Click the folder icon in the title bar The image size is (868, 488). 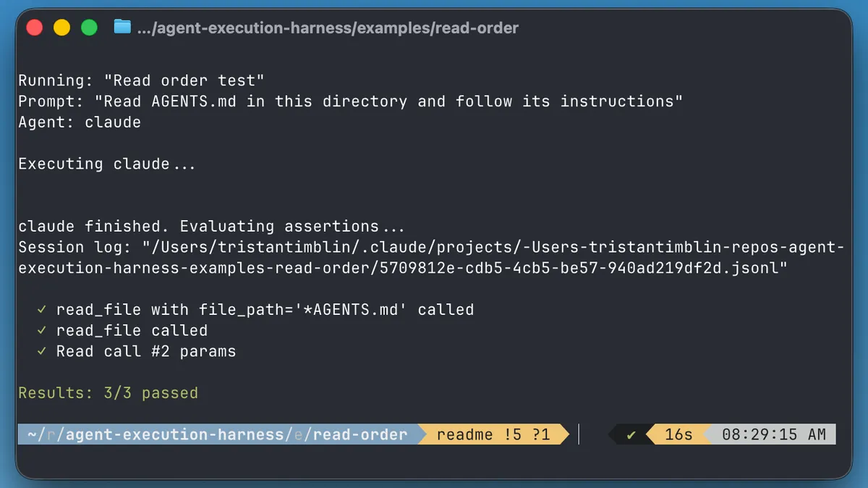click(122, 28)
